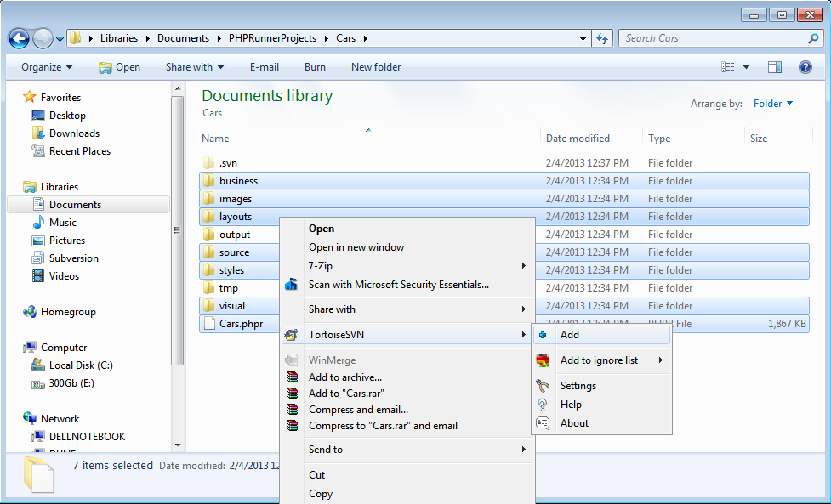Expand the 7-Zip submenu arrow
The width and height of the screenshot is (831, 504).
(524, 266)
